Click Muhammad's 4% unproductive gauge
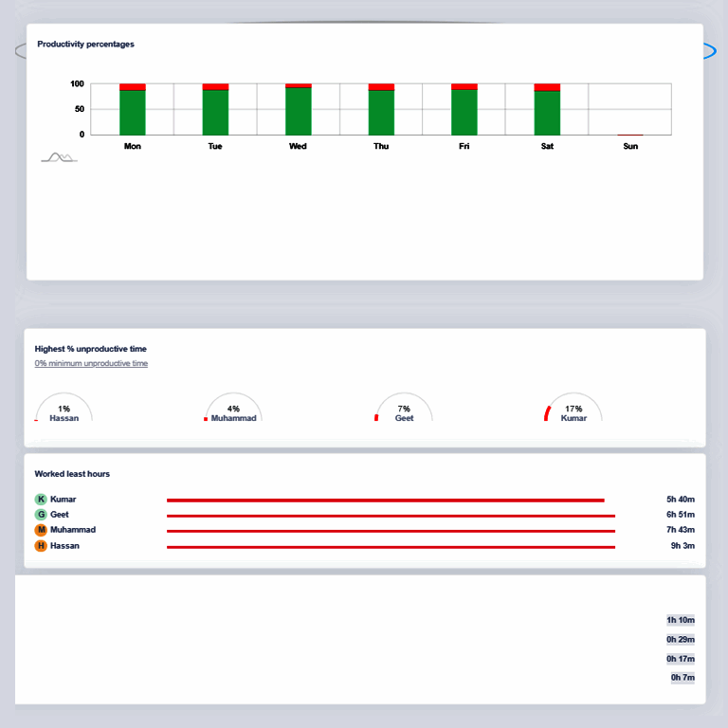The height and width of the screenshot is (728, 728). pos(233,408)
